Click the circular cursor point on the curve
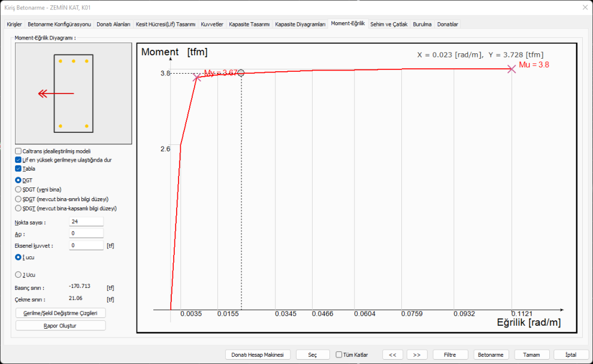The image size is (593, 364). tap(241, 73)
